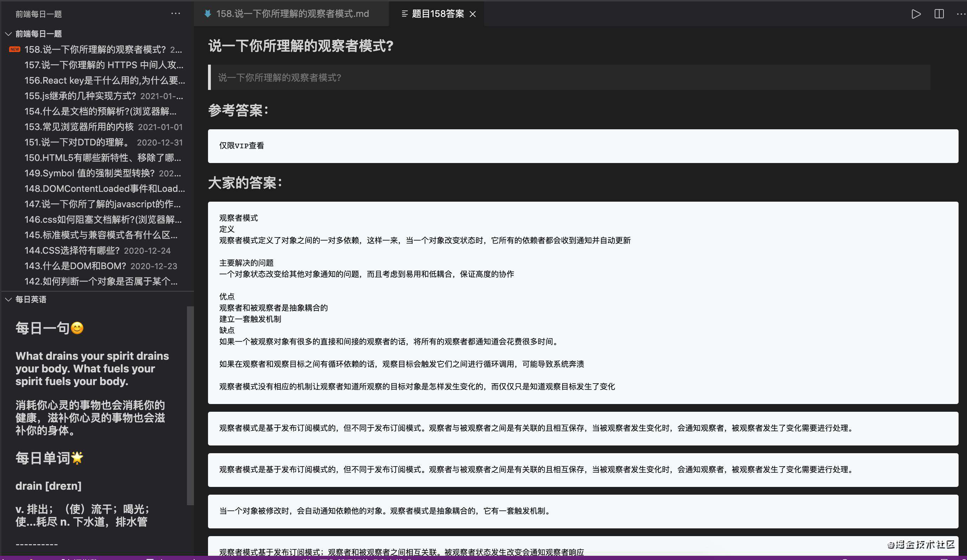Open question 144.CSS选择符有哪些
This screenshot has height=560, width=967.
pos(97,250)
